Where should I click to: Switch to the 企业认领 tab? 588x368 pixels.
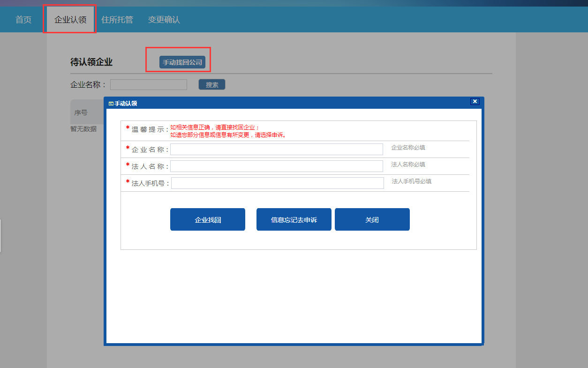coord(70,20)
